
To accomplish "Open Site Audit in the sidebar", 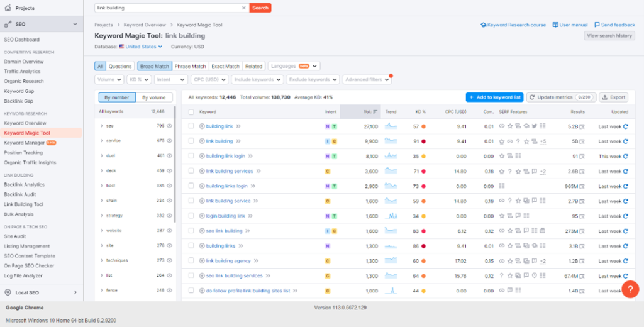I will [x=15, y=236].
